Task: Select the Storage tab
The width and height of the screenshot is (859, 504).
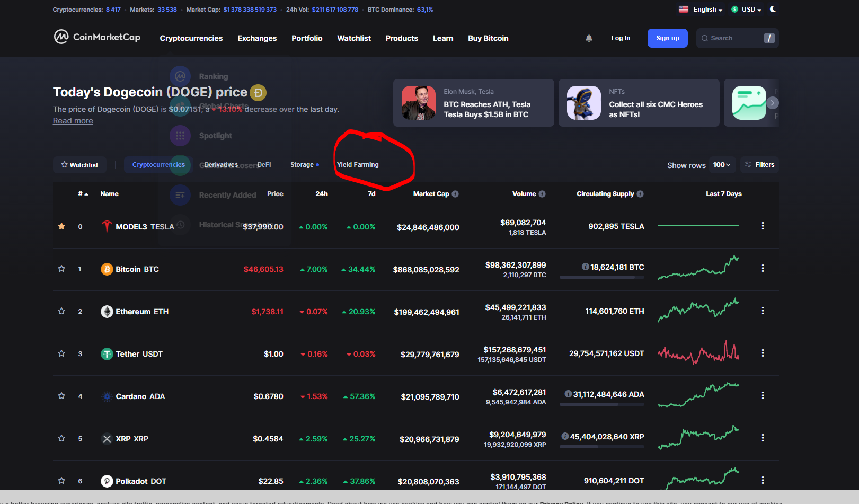Action: tap(304, 165)
